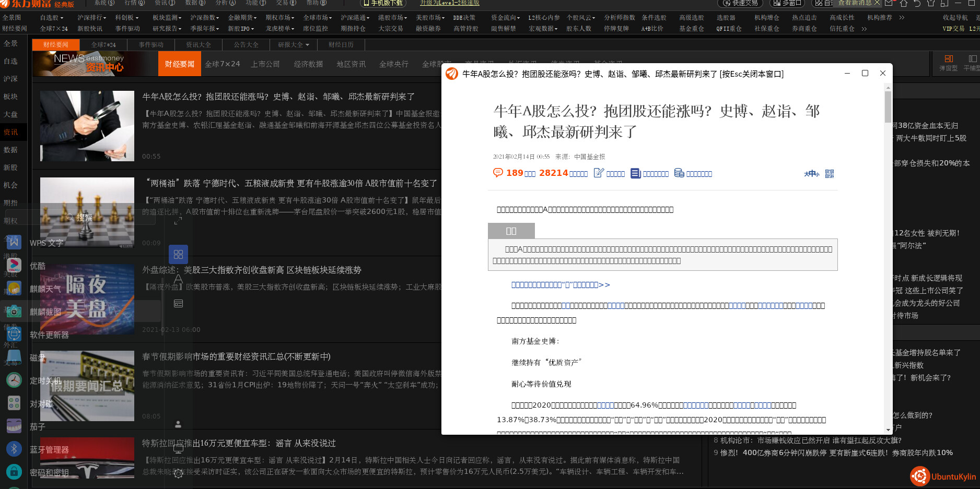Open the chess thumbnail for 两桶油 article
The image size is (980, 489).
point(87,212)
